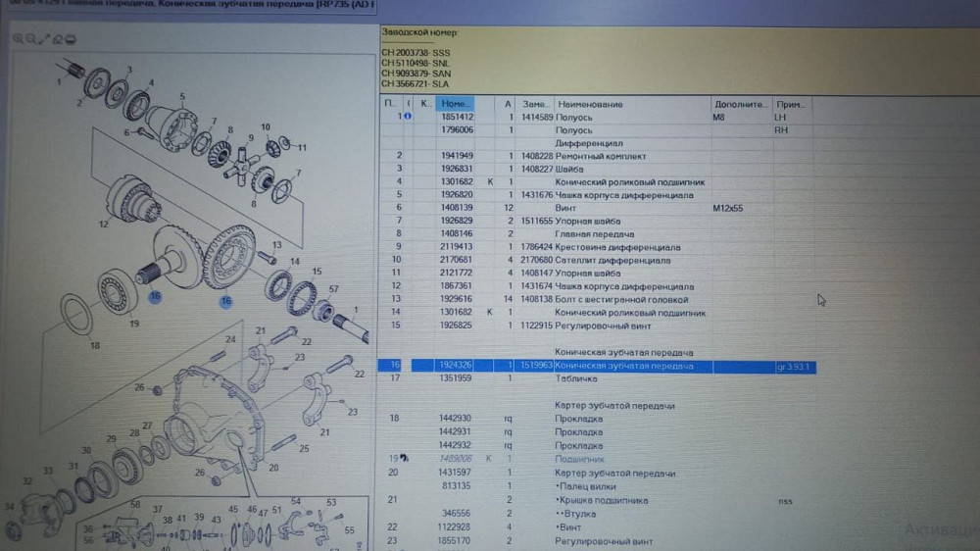Click the "Прим..." column header
980x551 pixels.
790,104
